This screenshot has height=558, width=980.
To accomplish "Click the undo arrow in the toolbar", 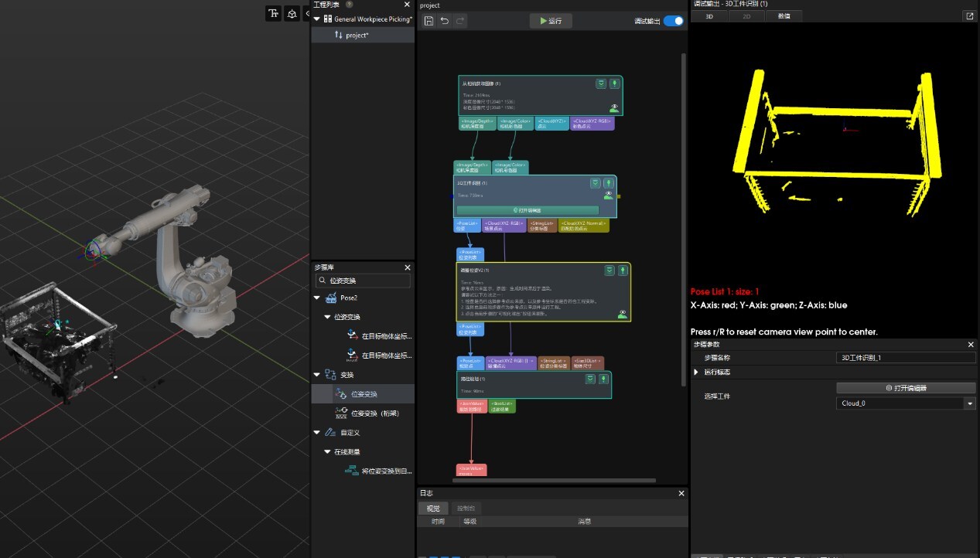I will [445, 21].
